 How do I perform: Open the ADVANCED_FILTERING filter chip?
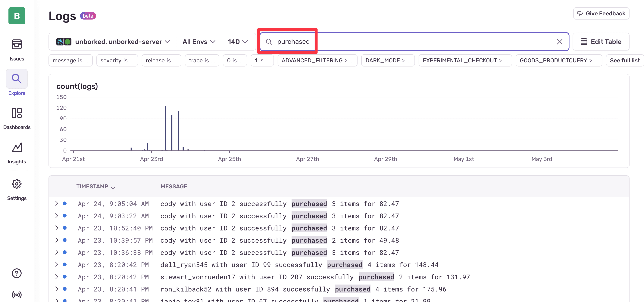317,60
